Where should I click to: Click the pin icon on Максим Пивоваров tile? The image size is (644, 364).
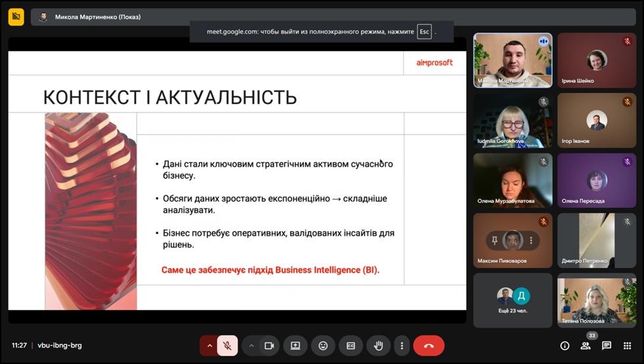point(495,240)
